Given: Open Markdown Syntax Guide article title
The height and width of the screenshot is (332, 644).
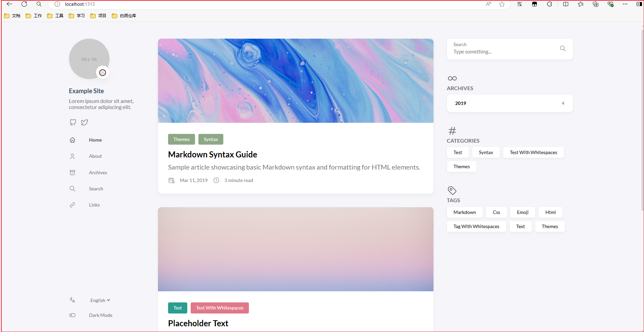Looking at the screenshot, I should pos(213,154).
